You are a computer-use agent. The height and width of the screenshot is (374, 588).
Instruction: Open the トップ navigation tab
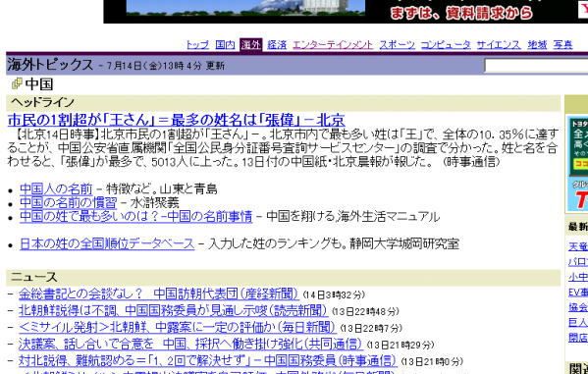coord(197,45)
